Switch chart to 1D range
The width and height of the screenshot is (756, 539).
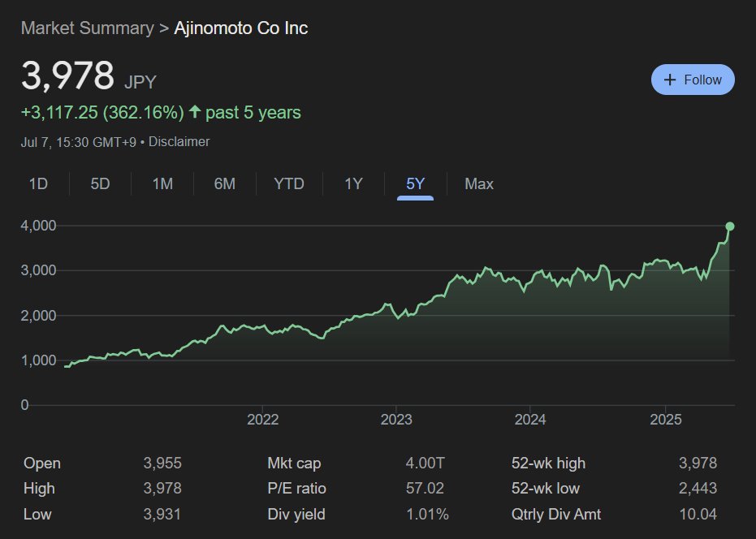(x=38, y=183)
